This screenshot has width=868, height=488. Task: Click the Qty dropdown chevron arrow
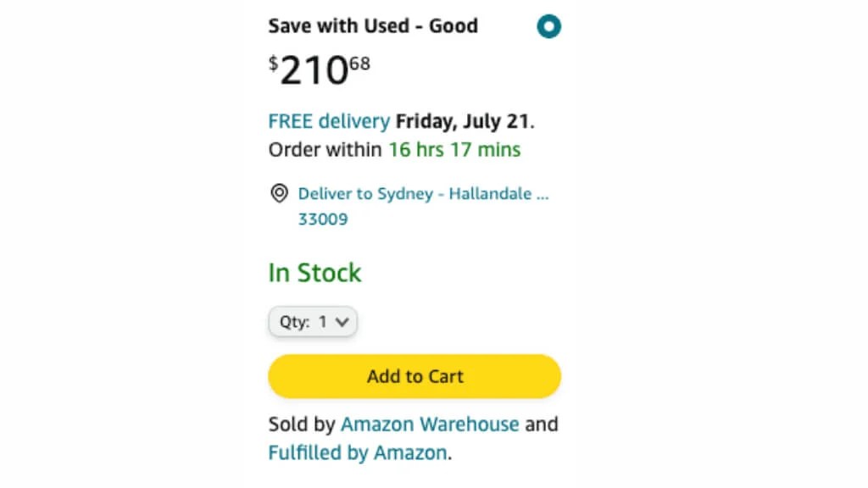341,321
